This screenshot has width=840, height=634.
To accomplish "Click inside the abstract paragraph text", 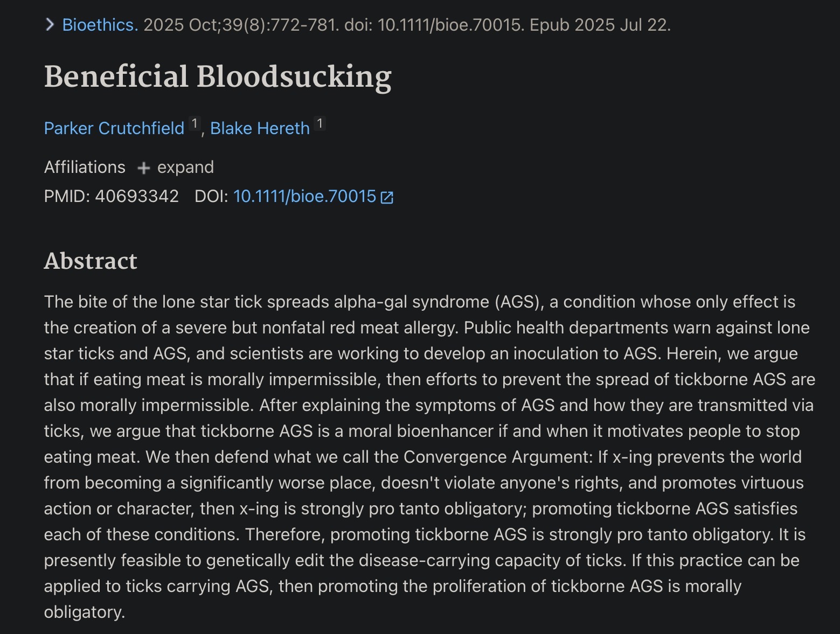I will click(429, 457).
